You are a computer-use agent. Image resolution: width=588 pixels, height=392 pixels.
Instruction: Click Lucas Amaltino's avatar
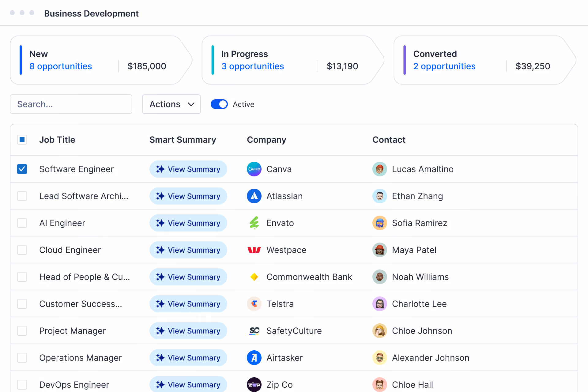(x=380, y=169)
